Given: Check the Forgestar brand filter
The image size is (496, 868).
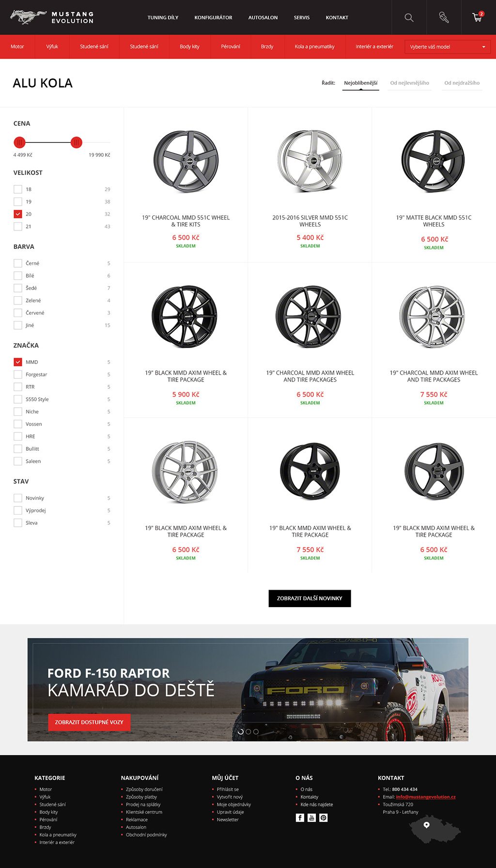Looking at the screenshot, I should click(18, 375).
